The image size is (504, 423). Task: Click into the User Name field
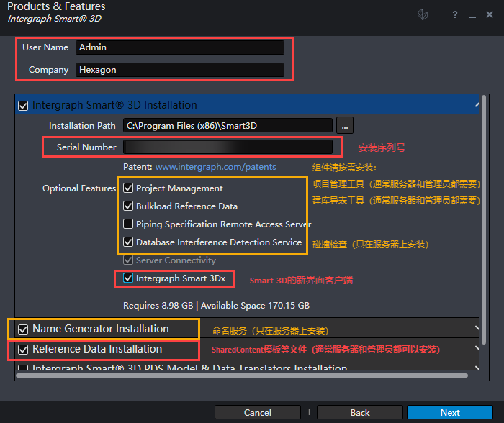pyautogui.click(x=180, y=47)
